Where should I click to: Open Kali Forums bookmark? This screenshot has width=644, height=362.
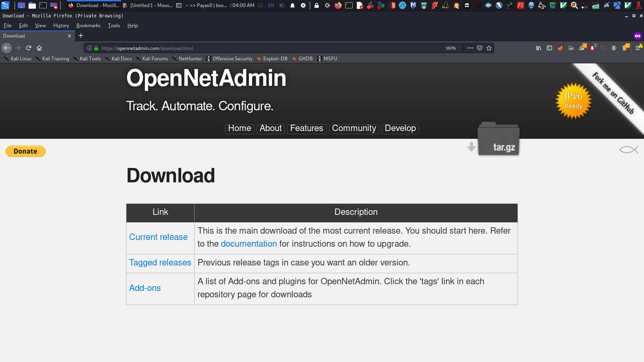pyautogui.click(x=152, y=59)
